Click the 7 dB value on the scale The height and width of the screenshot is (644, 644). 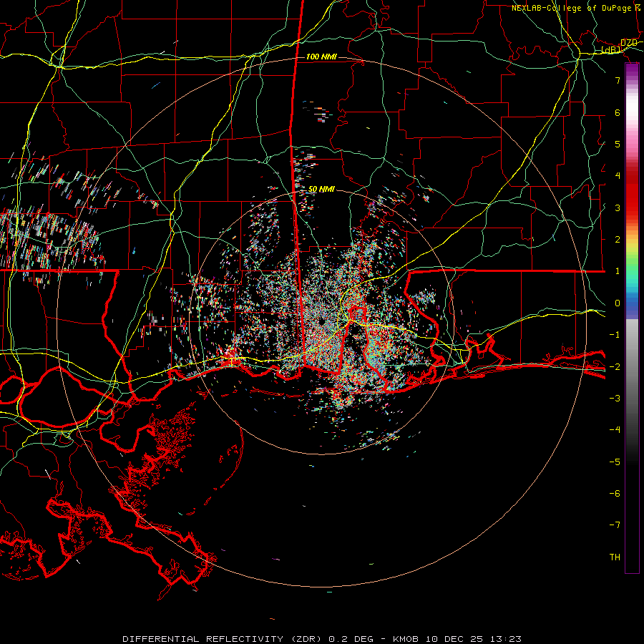pos(618,80)
